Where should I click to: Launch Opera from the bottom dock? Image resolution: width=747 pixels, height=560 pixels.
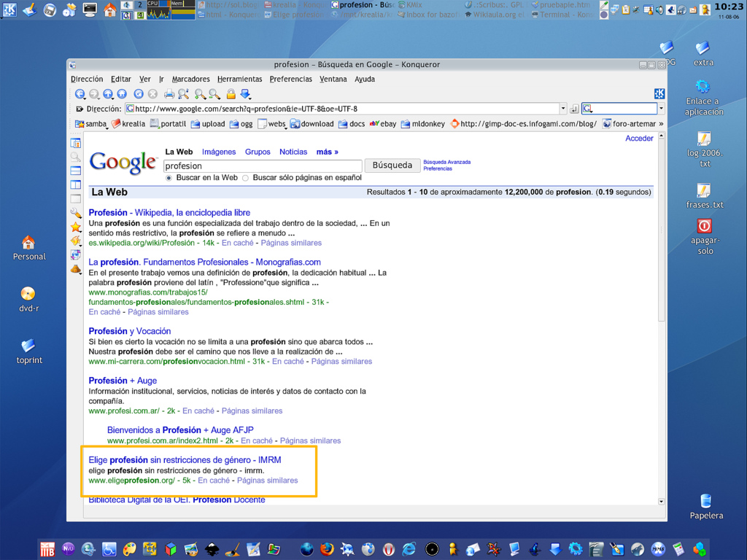[x=389, y=549]
